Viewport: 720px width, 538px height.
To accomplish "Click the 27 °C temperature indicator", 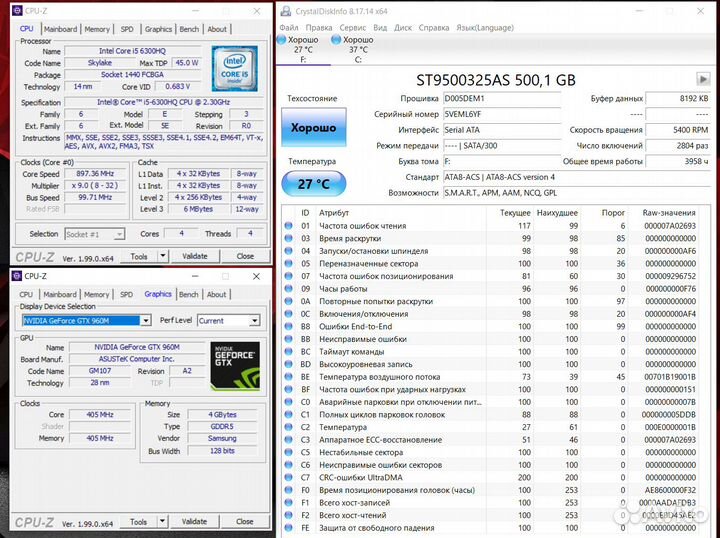I will 313,184.
